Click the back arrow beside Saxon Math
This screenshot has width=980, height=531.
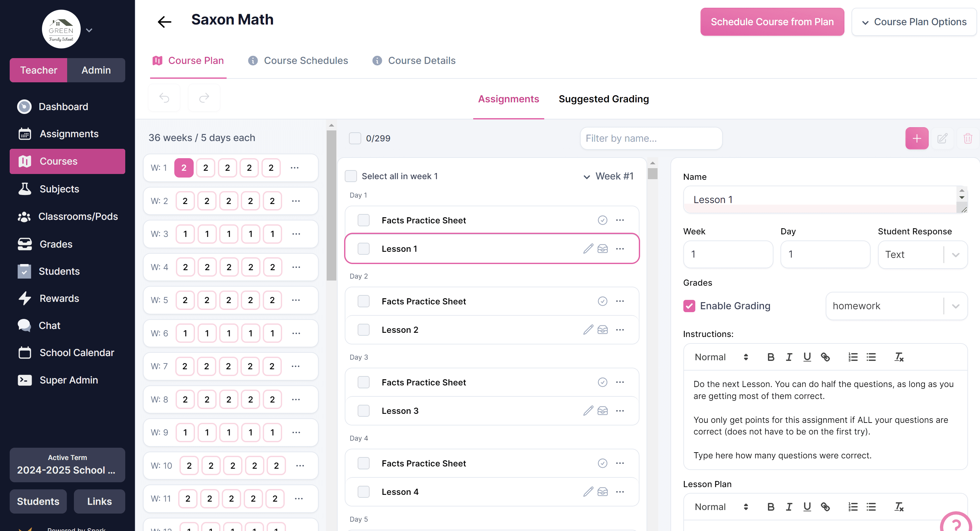click(164, 22)
